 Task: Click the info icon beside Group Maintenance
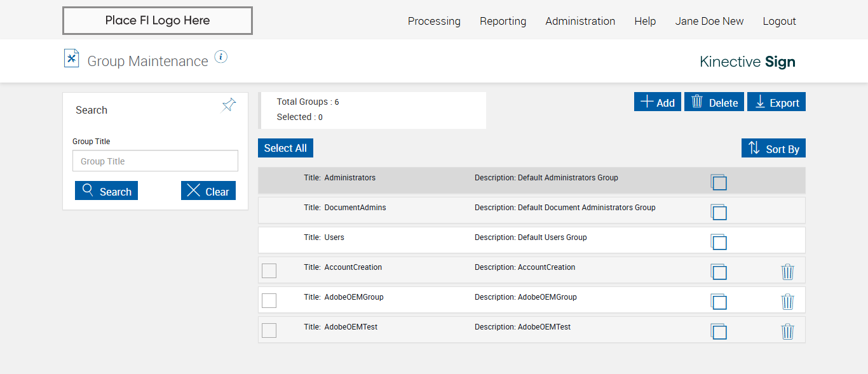tap(220, 57)
